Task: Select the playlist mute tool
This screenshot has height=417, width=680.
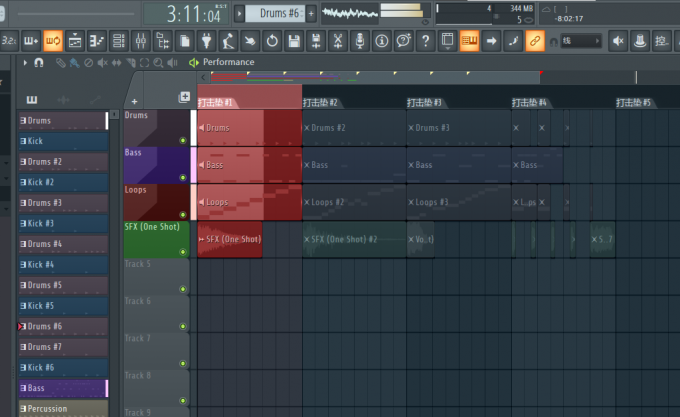Action: (x=102, y=63)
